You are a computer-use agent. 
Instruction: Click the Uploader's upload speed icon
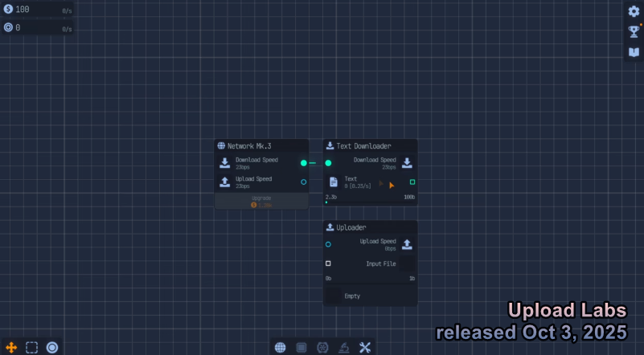click(x=407, y=244)
